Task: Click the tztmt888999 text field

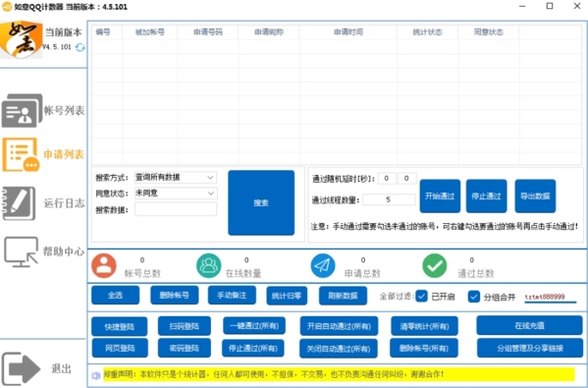Action: point(550,297)
